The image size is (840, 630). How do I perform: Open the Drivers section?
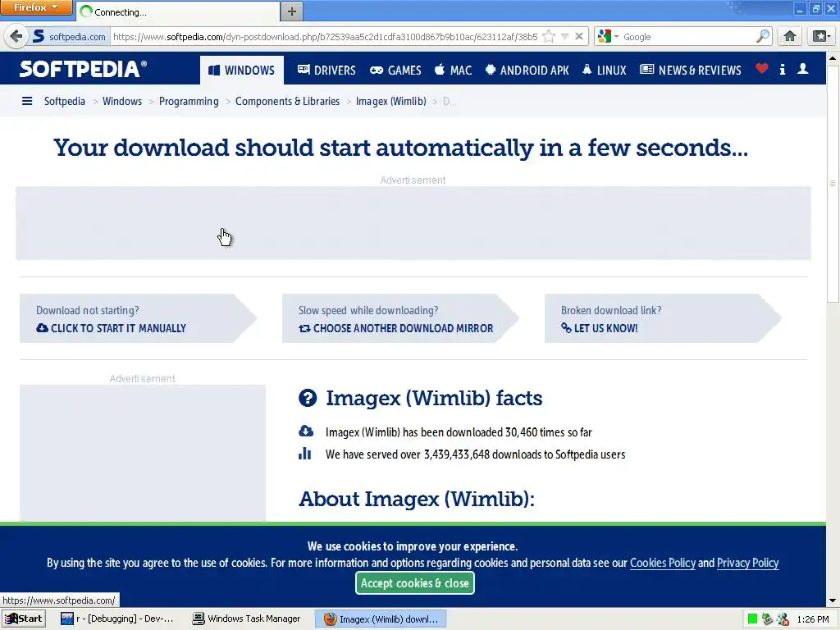tap(326, 71)
